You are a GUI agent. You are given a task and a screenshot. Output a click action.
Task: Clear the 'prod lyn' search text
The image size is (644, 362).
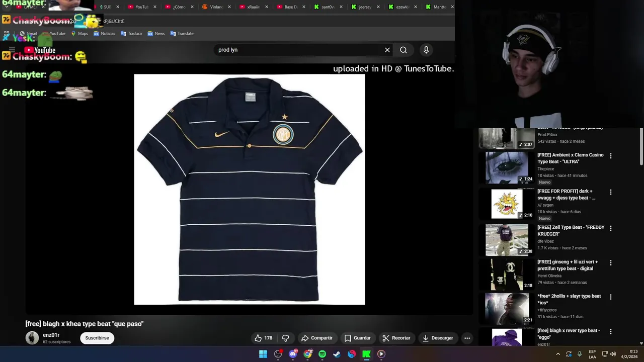pos(387,50)
